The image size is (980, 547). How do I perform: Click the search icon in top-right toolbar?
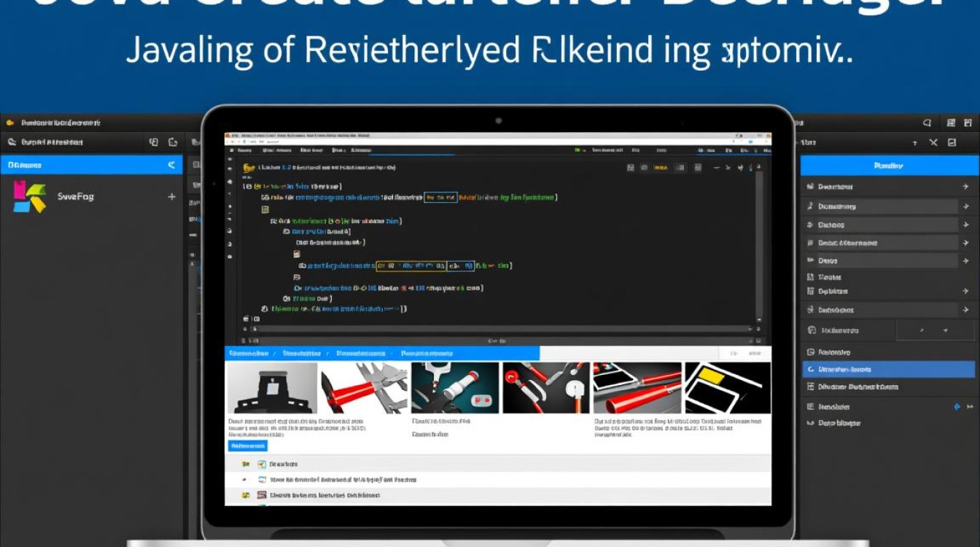[x=927, y=123]
